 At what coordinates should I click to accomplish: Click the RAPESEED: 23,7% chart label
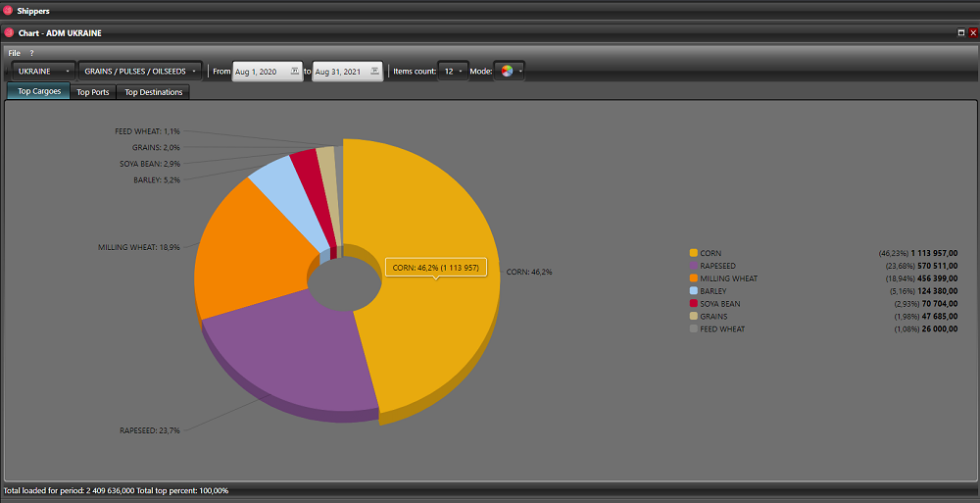(x=150, y=430)
